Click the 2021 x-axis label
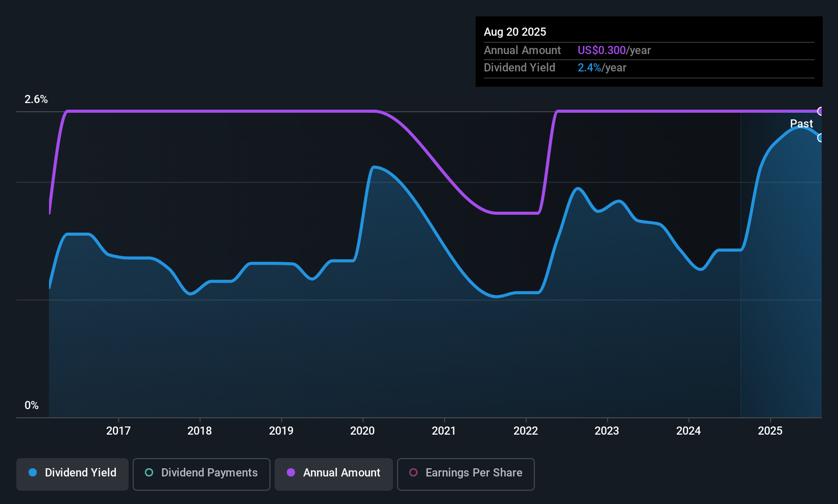 tap(444, 431)
